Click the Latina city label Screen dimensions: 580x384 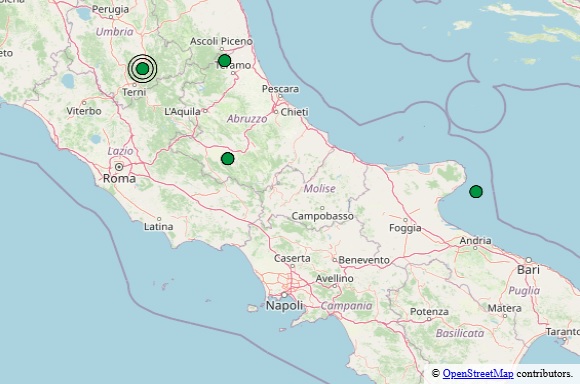coord(158,226)
